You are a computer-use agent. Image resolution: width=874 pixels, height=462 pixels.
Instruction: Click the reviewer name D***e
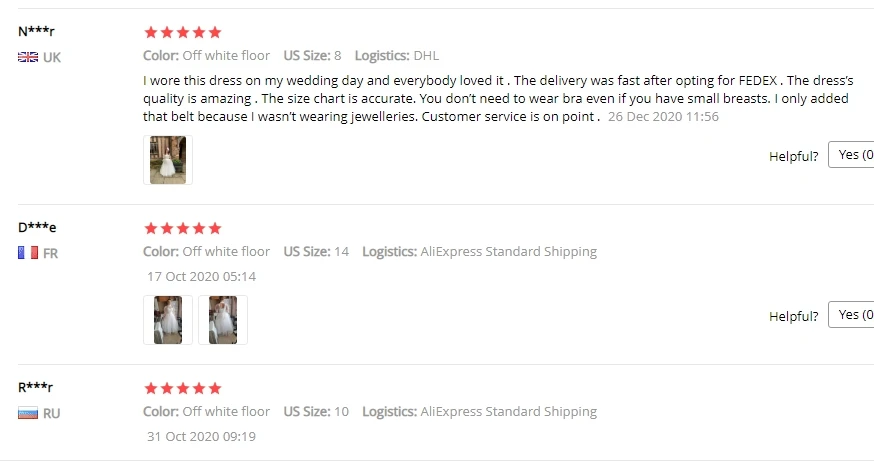(37, 228)
